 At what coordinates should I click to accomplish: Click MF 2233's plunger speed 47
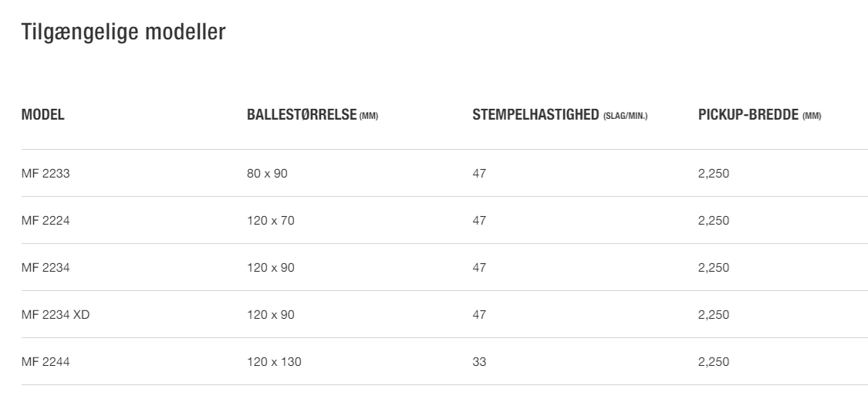pos(479,174)
